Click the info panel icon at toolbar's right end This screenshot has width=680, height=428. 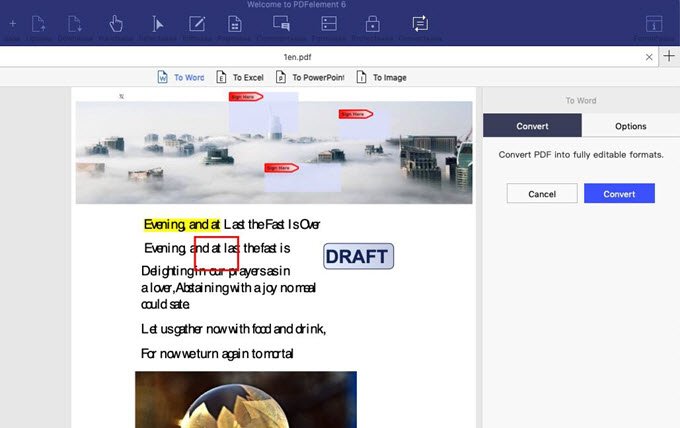click(x=654, y=23)
